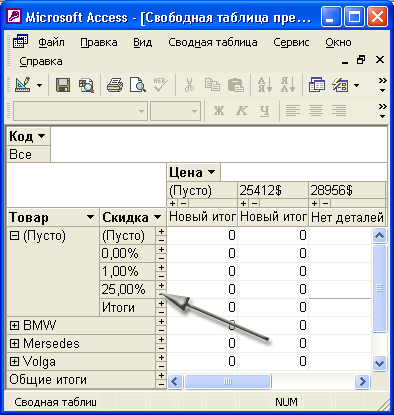Click the Design View toolbar icon
Viewport: 394px width, 415px height.
pos(23,85)
